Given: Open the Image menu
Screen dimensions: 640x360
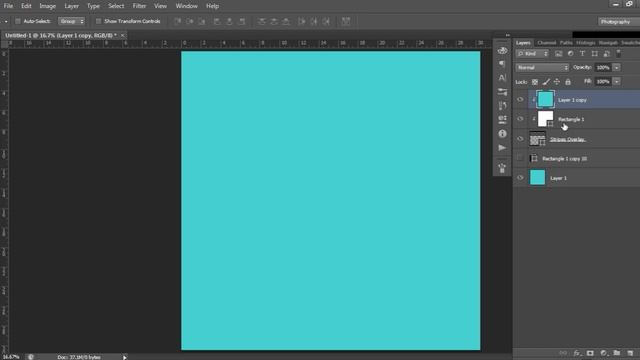Looking at the screenshot, I should (47, 6).
